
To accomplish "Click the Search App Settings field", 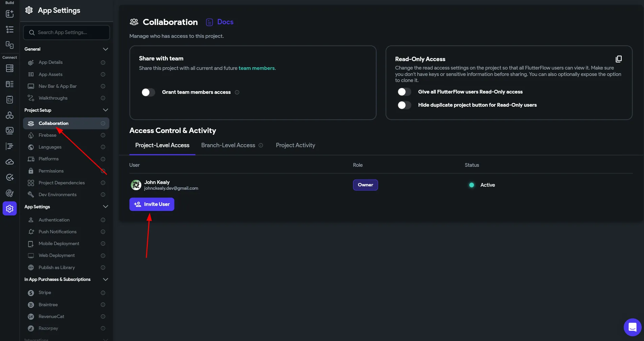I will [67, 32].
